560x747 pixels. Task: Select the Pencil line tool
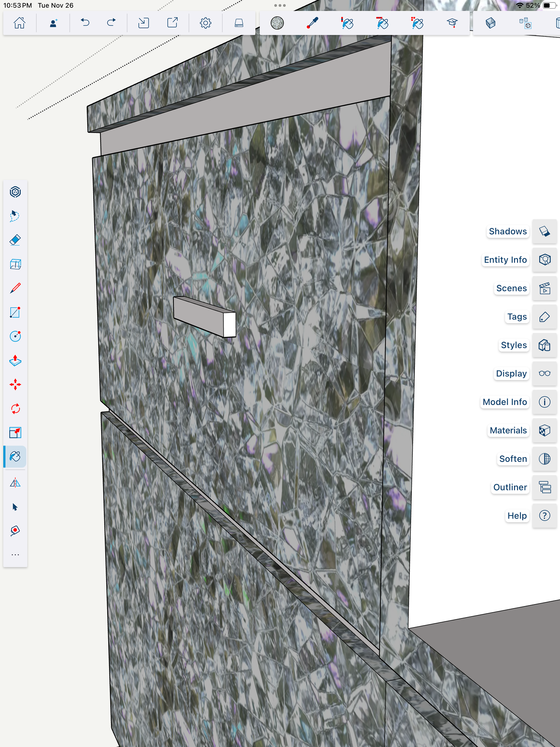[x=15, y=288]
